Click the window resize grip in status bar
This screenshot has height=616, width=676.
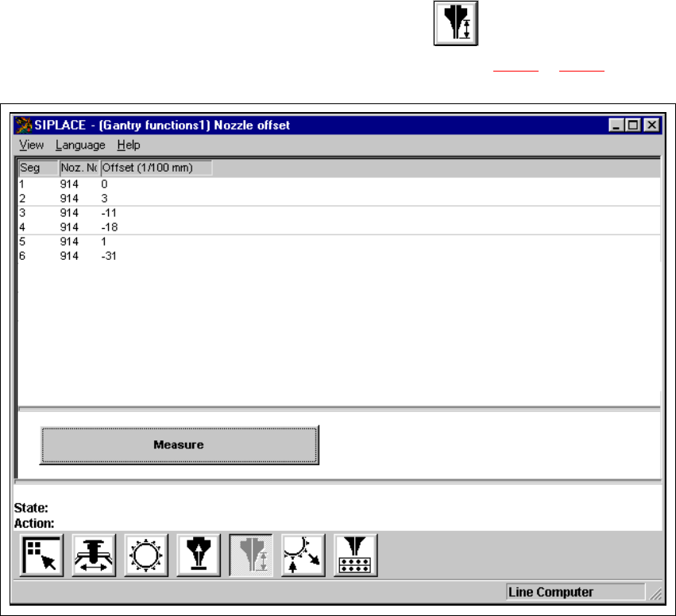pos(655,595)
